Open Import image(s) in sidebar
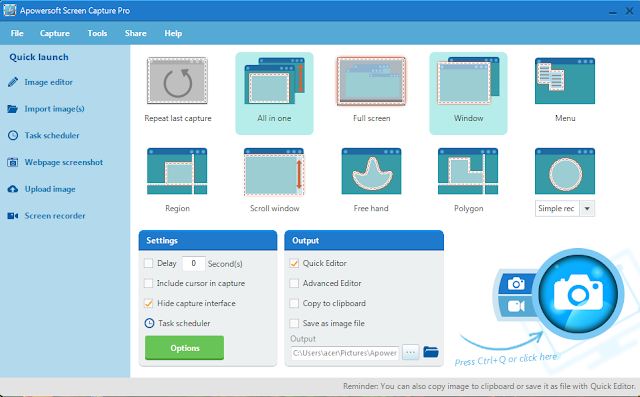Screen dimensions: 640x397 click(x=46, y=109)
